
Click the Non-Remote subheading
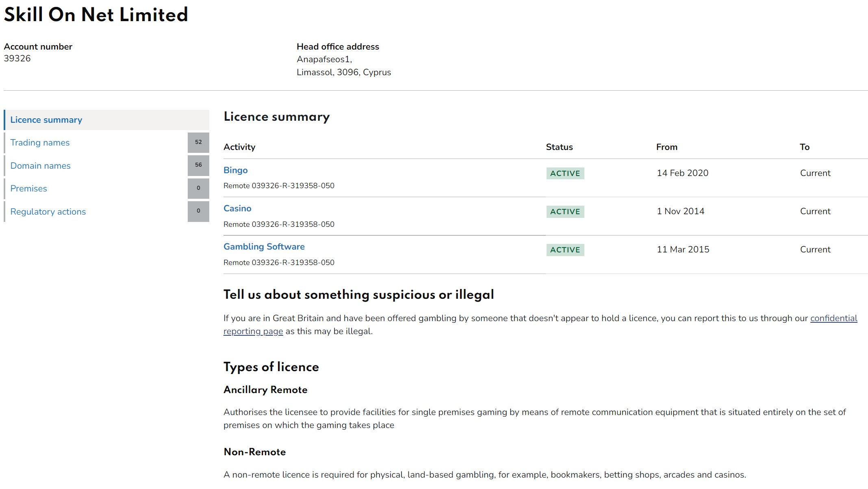[255, 452]
